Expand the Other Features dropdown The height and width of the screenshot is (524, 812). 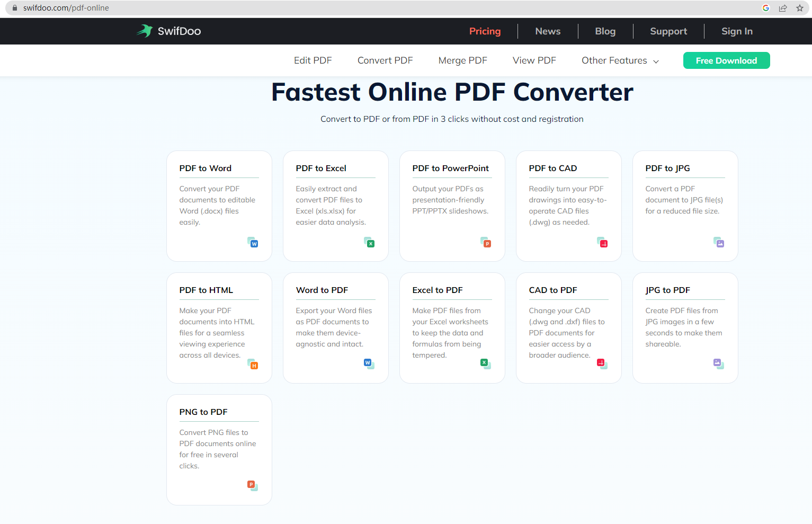(620, 60)
